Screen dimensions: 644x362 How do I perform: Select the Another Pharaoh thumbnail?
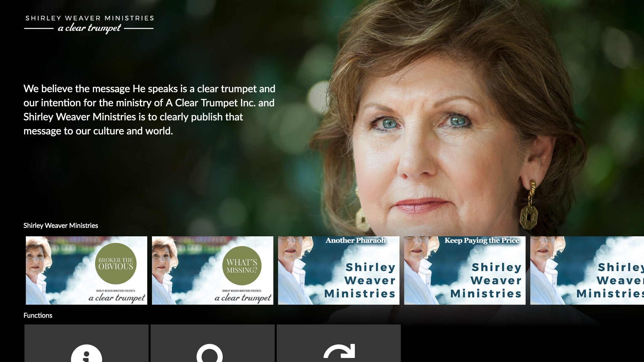click(339, 270)
